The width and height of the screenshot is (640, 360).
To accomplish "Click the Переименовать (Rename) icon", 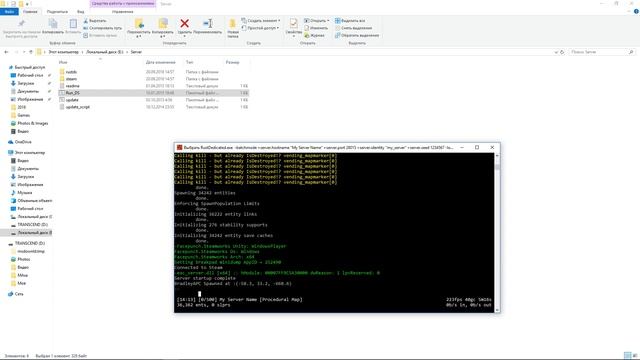I will 207,24.
